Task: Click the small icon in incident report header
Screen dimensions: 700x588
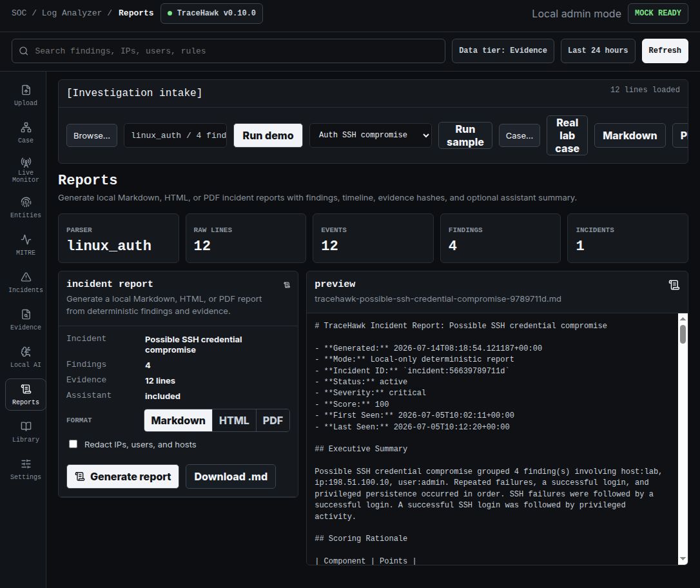Action: tap(287, 285)
